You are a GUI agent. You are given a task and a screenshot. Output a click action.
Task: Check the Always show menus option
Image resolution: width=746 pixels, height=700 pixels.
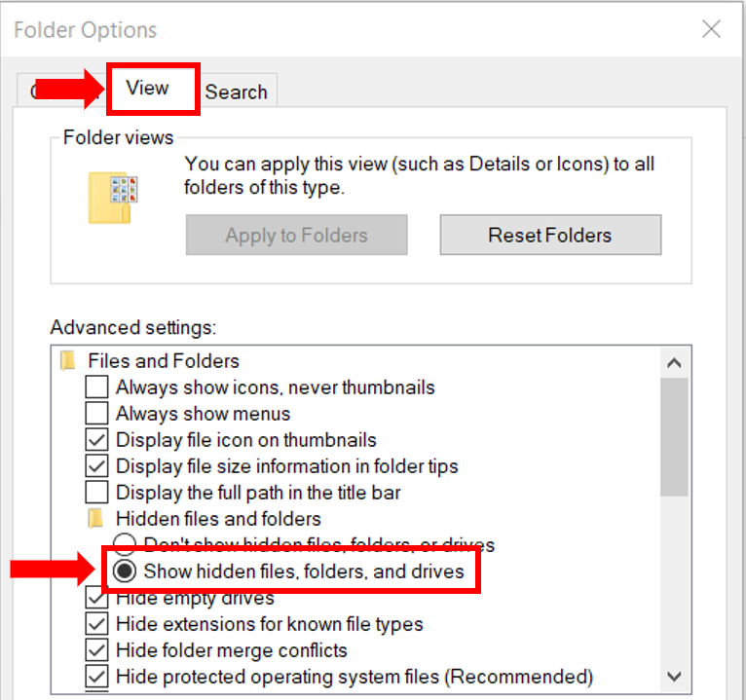pyautogui.click(x=97, y=414)
